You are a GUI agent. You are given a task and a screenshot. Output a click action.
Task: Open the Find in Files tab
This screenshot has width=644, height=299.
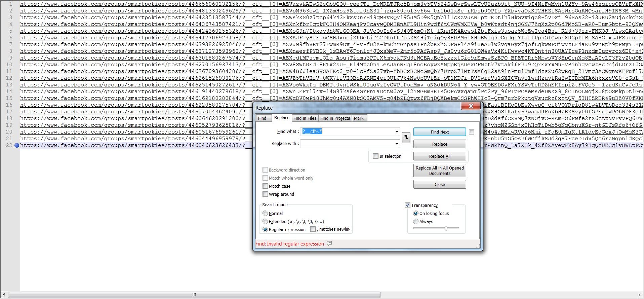[x=305, y=118]
